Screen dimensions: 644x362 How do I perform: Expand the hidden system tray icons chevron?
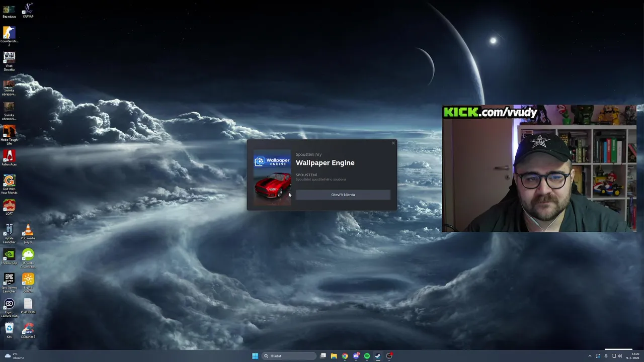[590, 356]
